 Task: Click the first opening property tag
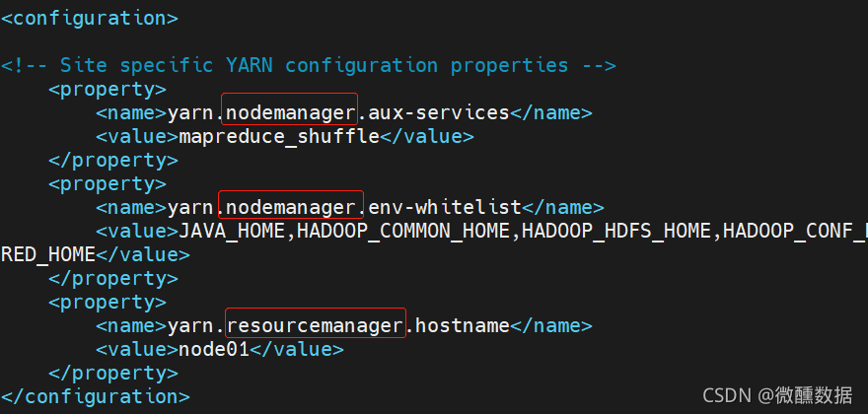(108, 89)
